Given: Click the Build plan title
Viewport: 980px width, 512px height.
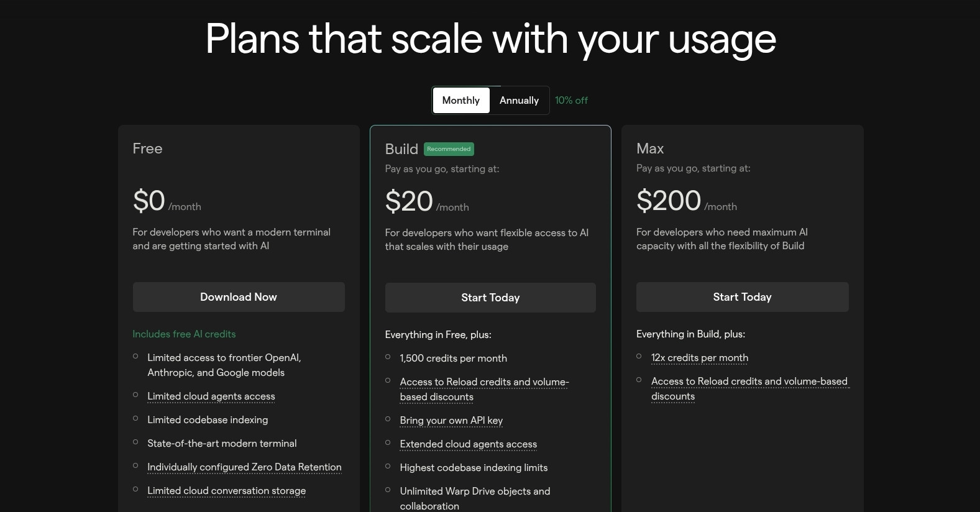Looking at the screenshot, I should click(401, 149).
